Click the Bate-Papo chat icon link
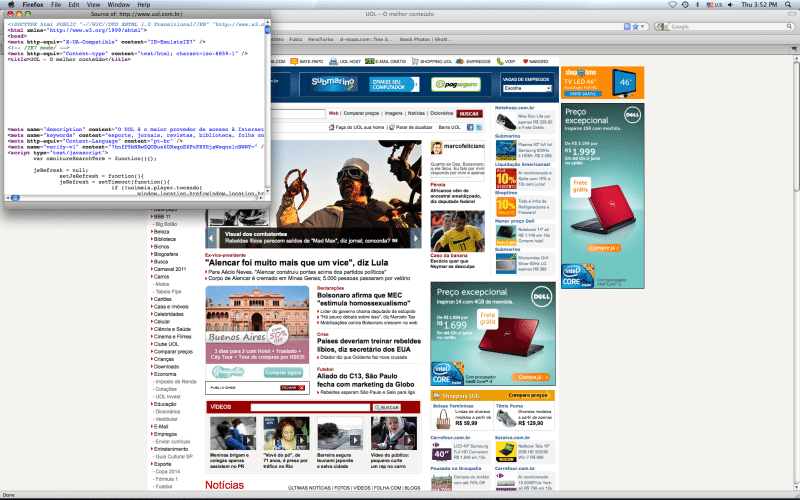The image size is (800, 500). click(x=294, y=61)
